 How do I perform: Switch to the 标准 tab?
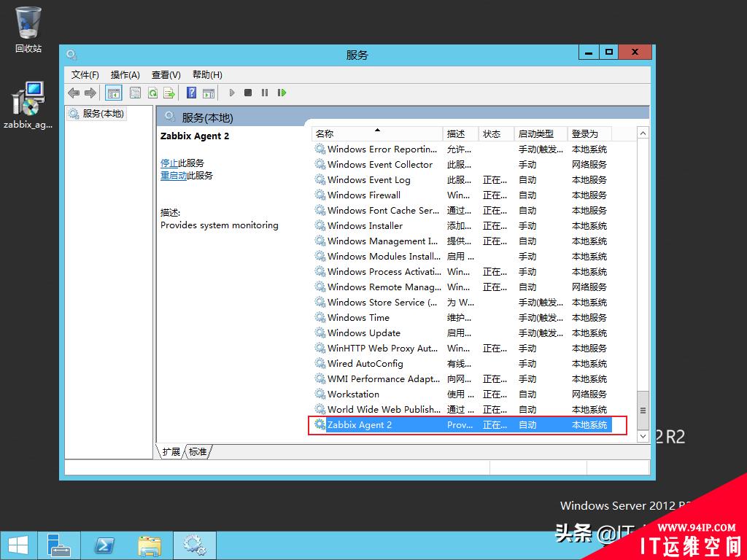click(198, 451)
